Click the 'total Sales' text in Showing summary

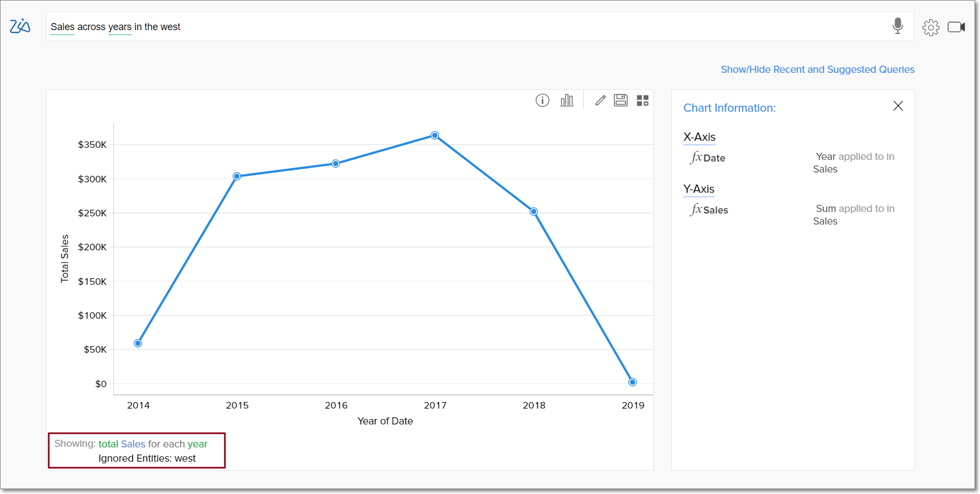[x=122, y=444]
